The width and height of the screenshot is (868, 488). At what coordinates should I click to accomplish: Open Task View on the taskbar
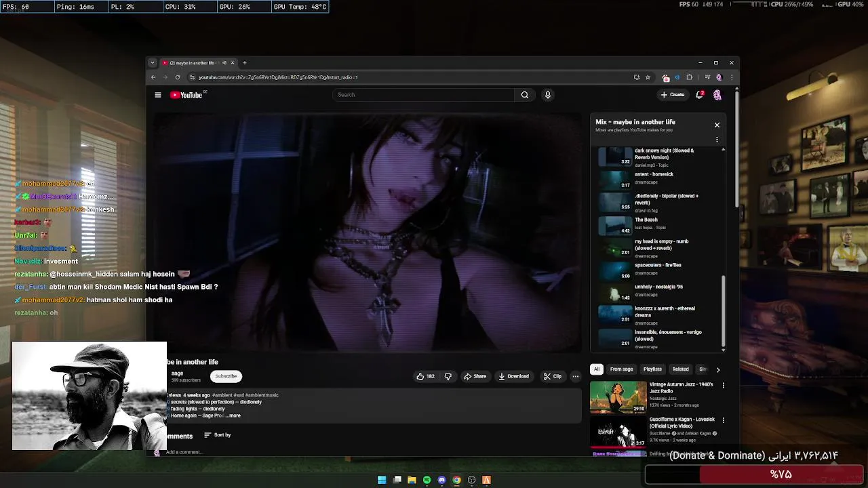[x=397, y=480]
